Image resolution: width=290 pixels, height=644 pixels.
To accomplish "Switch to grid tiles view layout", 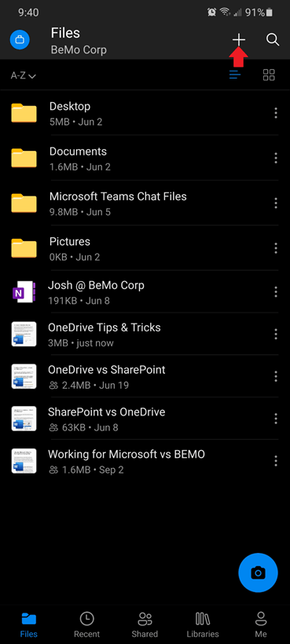I will [x=269, y=75].
